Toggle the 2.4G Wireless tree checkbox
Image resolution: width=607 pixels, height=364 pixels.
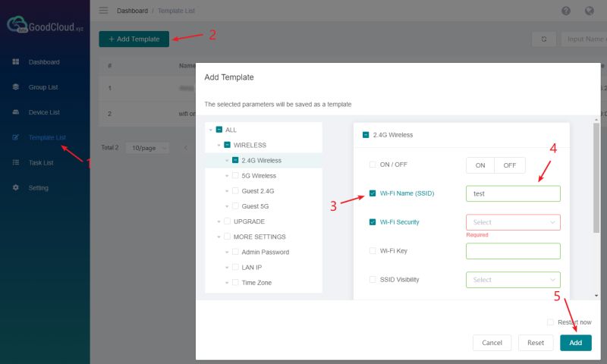click(235, 160)
